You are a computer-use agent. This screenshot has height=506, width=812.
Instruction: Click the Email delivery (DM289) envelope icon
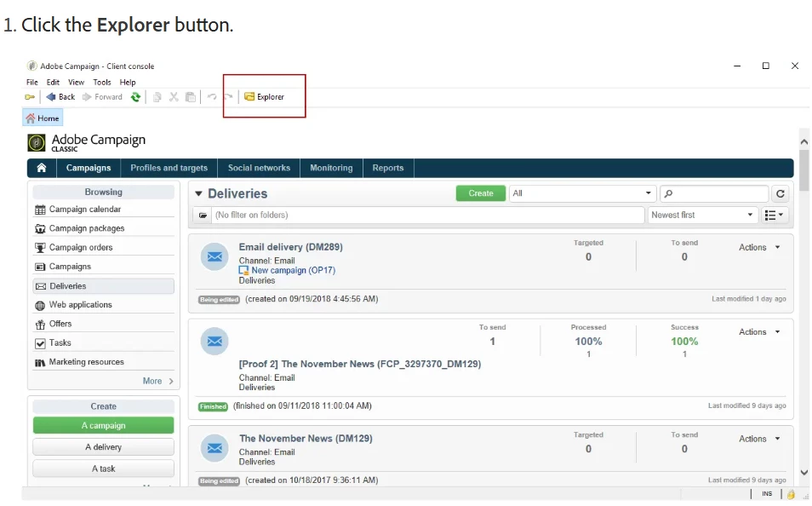pyautogui.click(x=214, y=256)
